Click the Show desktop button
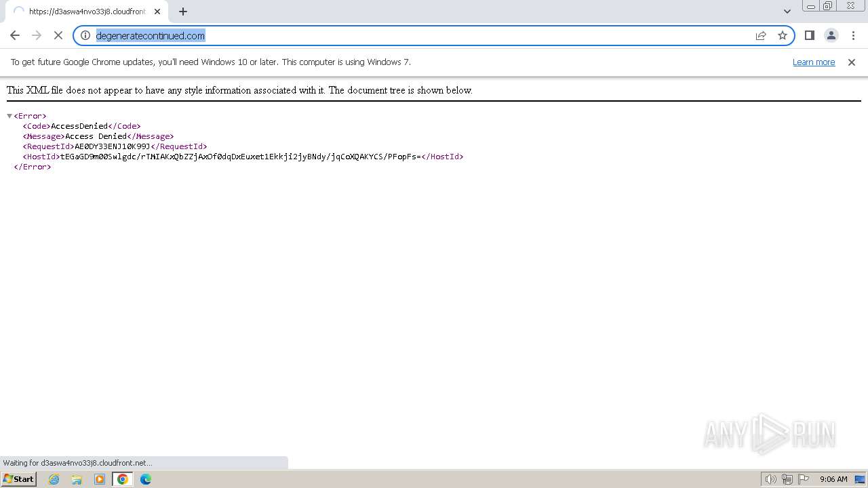The height and width of the screenshot is (488, 868). [860, 479]
